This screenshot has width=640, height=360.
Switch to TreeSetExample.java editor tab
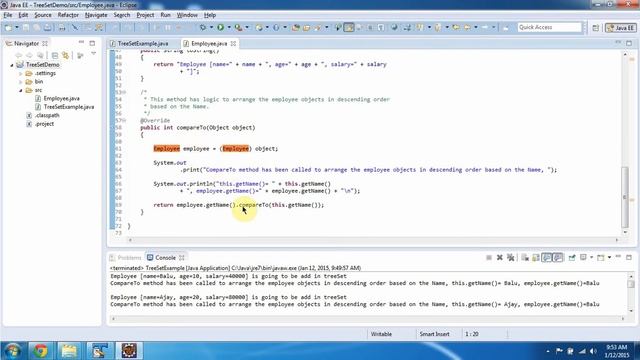(143, 43)
